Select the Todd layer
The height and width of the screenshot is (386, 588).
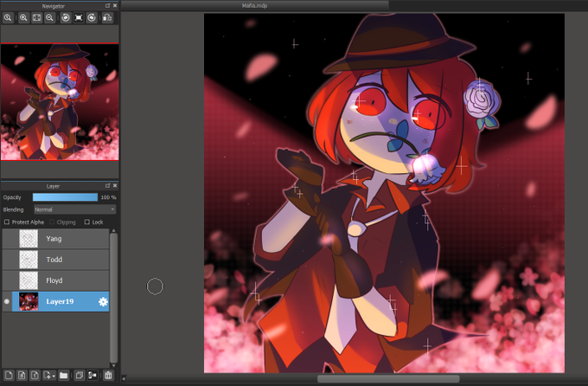pos(55,260)
